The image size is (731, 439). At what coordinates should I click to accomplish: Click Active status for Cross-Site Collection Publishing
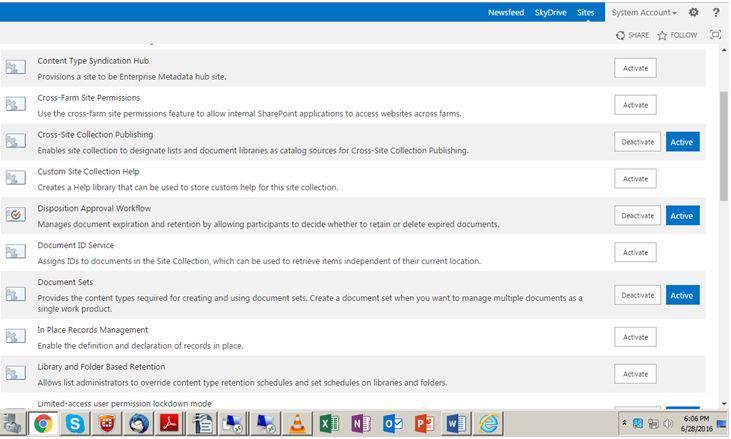coord(683,142)
